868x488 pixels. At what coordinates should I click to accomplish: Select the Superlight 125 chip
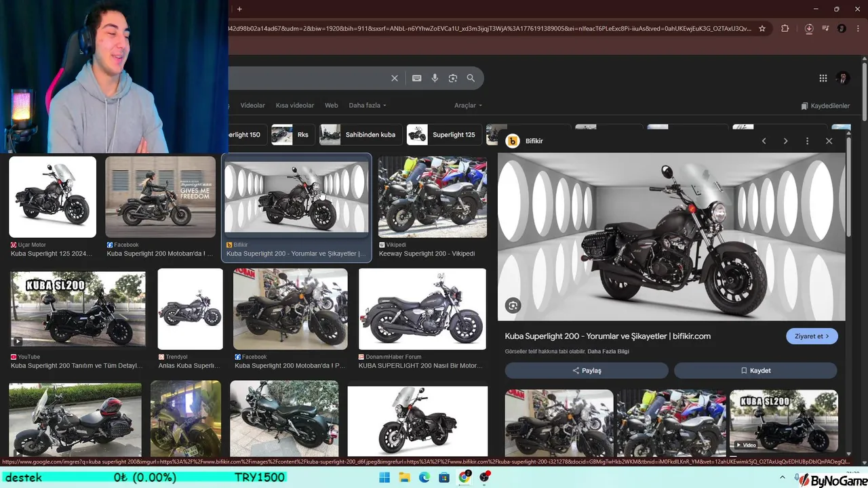(444, 134)
